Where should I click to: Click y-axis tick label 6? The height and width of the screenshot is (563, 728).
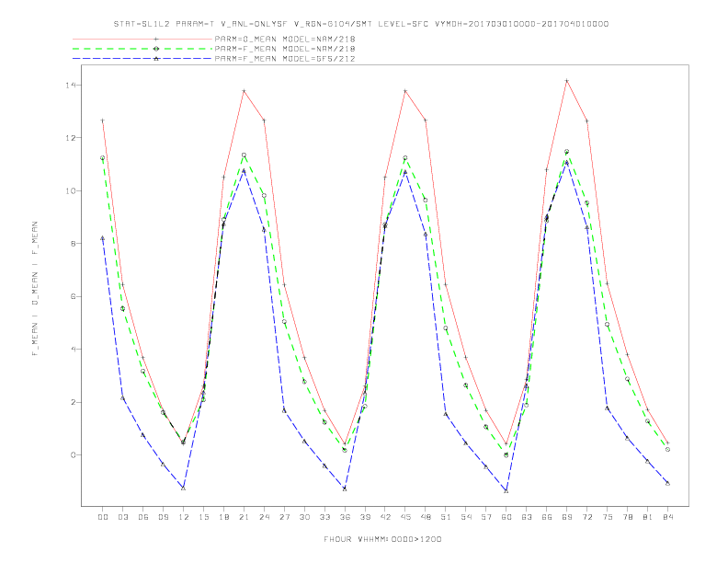73,296
